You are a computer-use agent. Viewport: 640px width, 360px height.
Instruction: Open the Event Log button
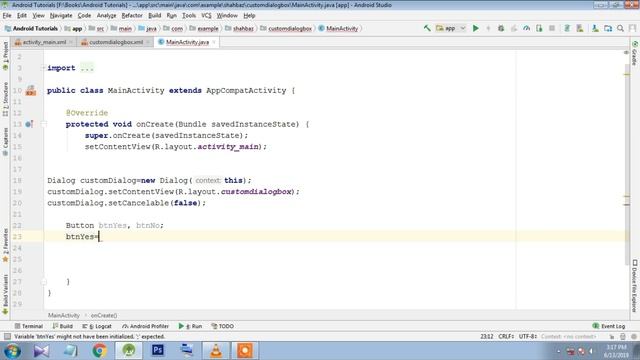(x=609, y=326)
